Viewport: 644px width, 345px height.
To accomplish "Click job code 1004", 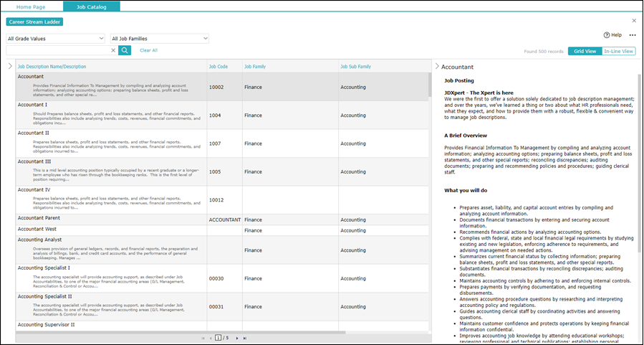I will pos(215,115).
